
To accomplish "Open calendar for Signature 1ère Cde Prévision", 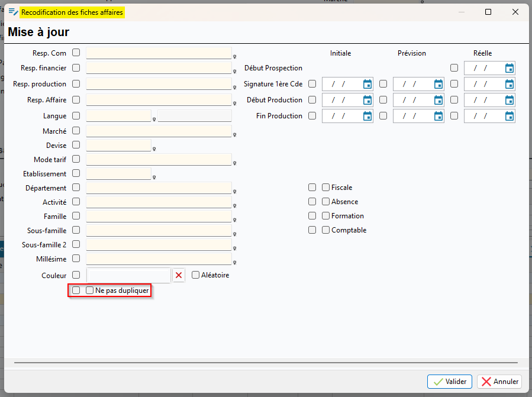I will coord(439,84).
